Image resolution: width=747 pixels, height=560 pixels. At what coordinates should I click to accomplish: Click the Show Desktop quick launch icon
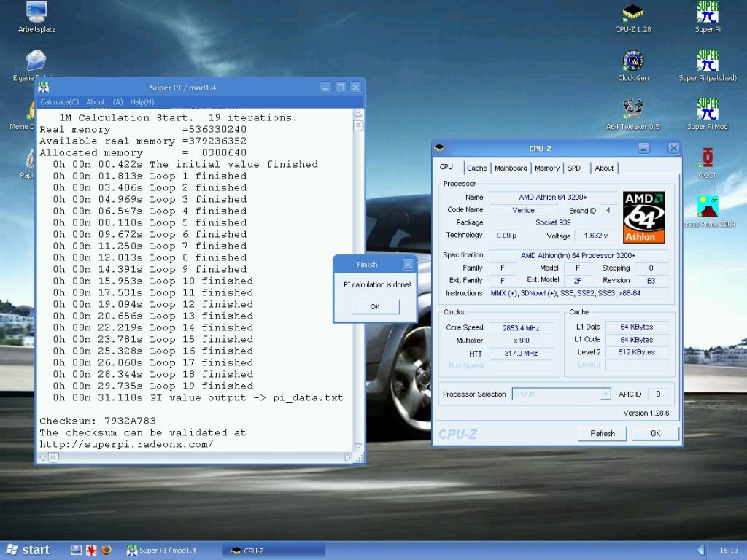tap(76, 550)
